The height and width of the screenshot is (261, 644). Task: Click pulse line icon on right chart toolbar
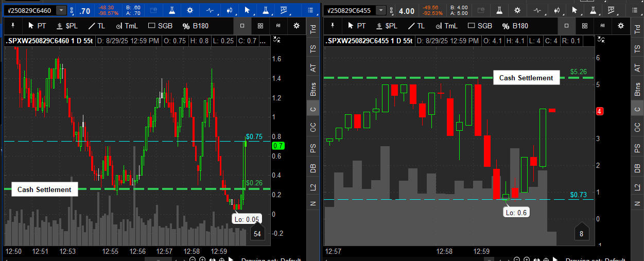538,10
